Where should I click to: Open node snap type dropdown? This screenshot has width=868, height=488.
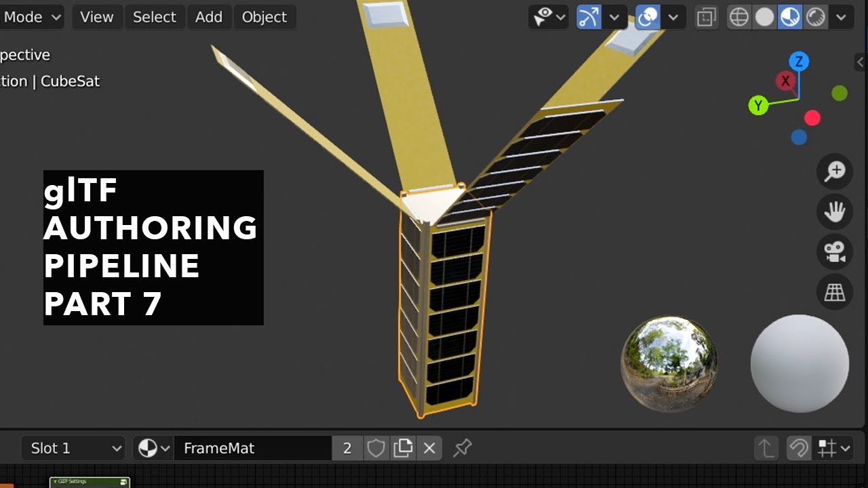coord(833,448)
